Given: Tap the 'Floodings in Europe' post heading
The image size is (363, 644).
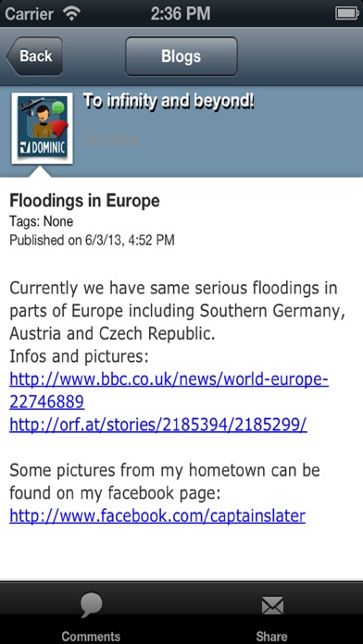Looking at the screenshot, I should pyautogui.click(x=84, y=202).
